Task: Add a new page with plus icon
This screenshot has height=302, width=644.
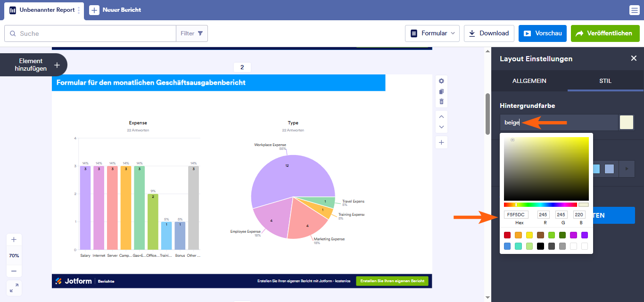Action: coord(441,142)
